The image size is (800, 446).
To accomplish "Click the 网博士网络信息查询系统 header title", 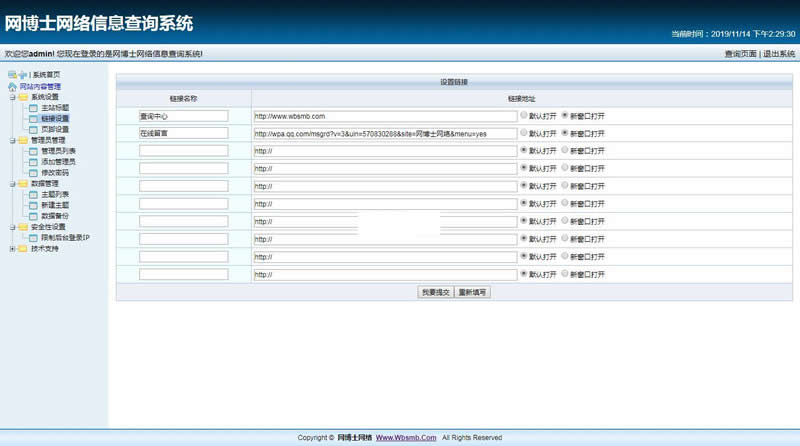I will 99,23.
